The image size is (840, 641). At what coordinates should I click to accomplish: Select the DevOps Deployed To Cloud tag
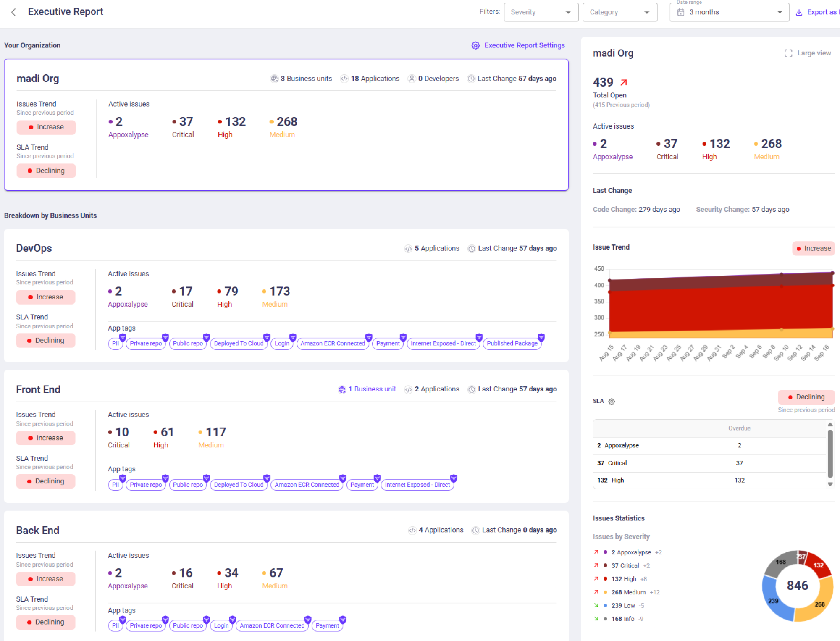[x=239, y=344]
